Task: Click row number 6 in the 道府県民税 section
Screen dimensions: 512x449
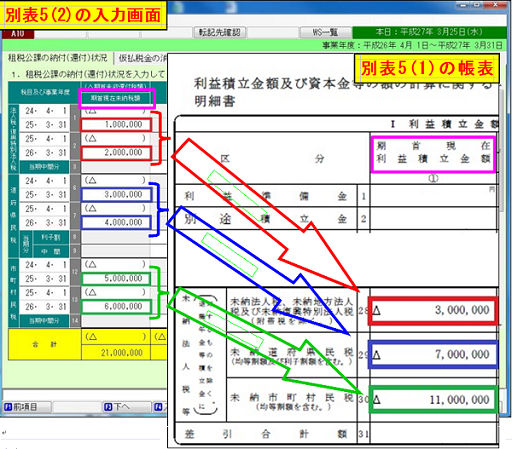Action: (x=75, y=188)
